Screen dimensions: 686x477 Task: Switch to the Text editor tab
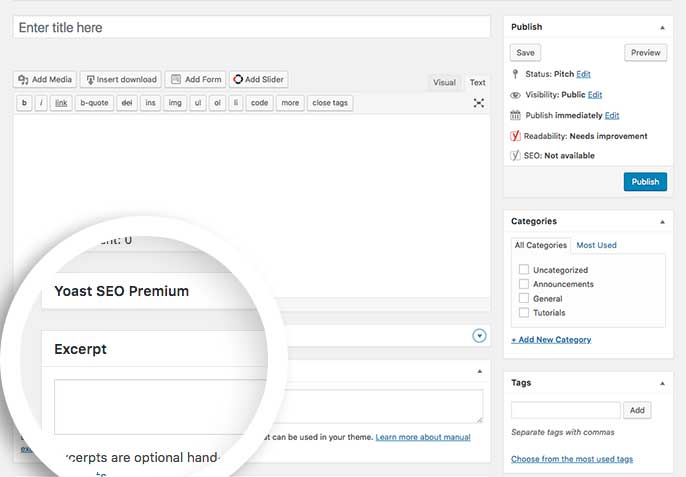477,82
